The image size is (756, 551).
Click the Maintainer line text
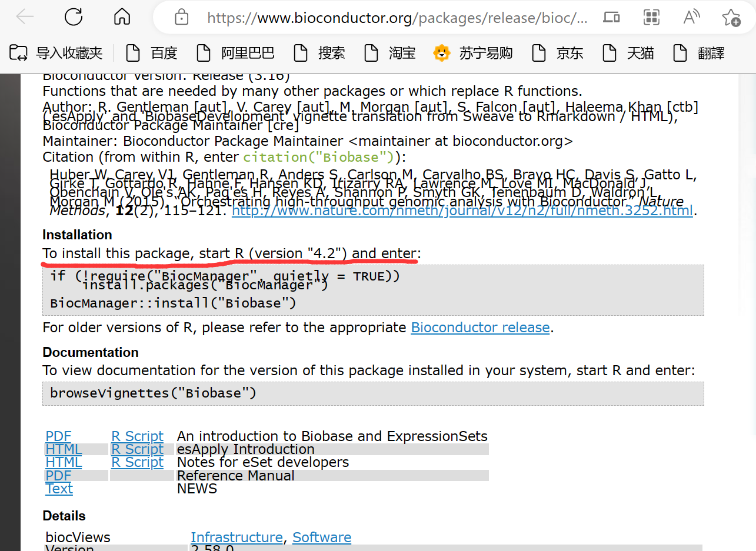point(307,142)
